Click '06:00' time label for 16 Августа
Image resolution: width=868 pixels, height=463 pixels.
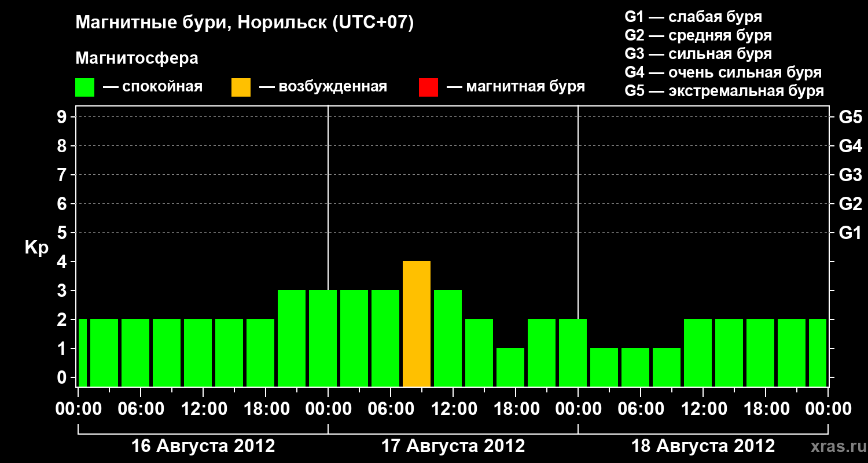tap(141, 409)
